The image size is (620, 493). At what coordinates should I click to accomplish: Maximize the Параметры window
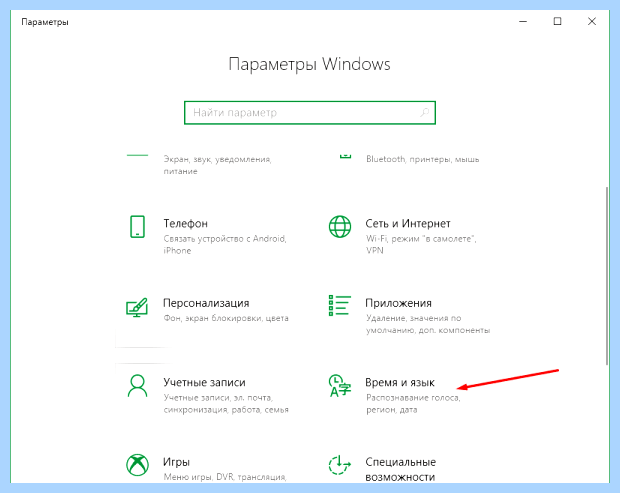pyautogui.click(x=557, y=21)
